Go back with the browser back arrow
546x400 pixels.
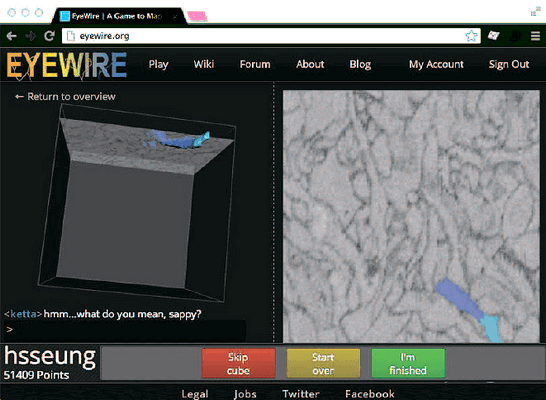pyautogui.click(x=11, y=36)
